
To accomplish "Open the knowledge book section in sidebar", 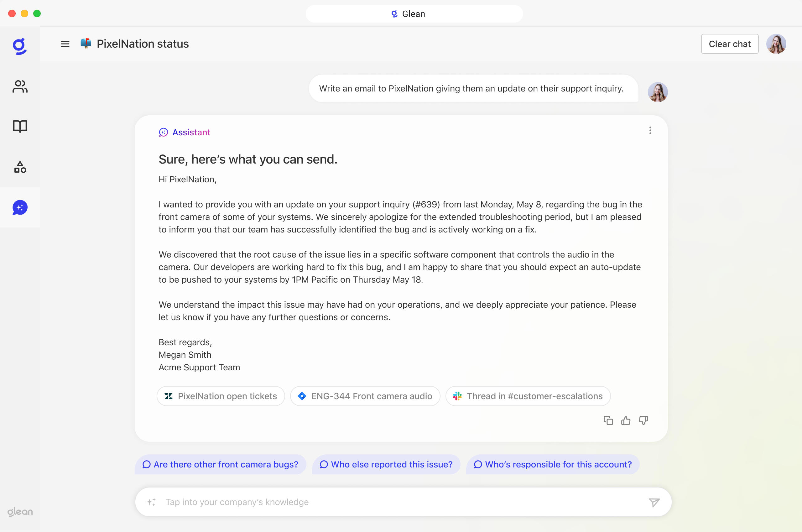I will [x=20, y=126].
